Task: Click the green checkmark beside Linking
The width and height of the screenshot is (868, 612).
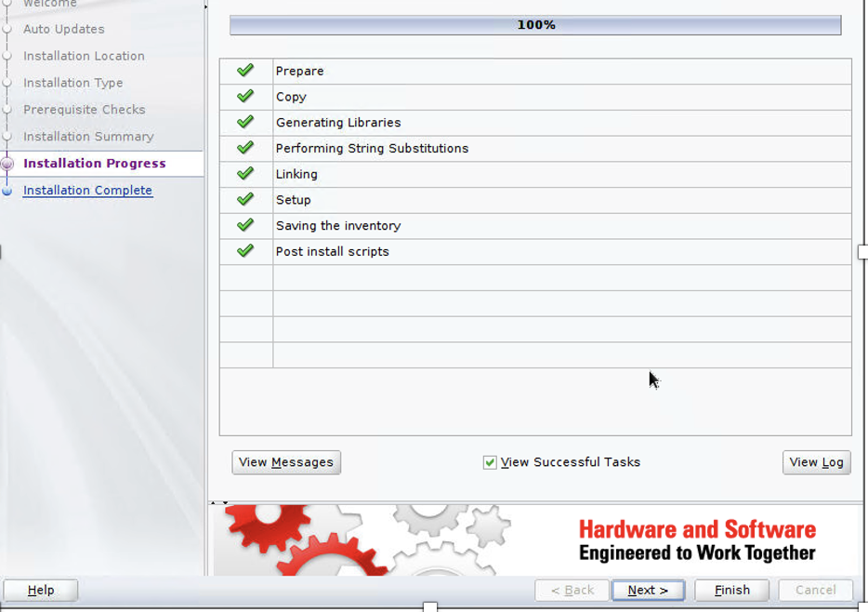Action: [x=245, y=173]
